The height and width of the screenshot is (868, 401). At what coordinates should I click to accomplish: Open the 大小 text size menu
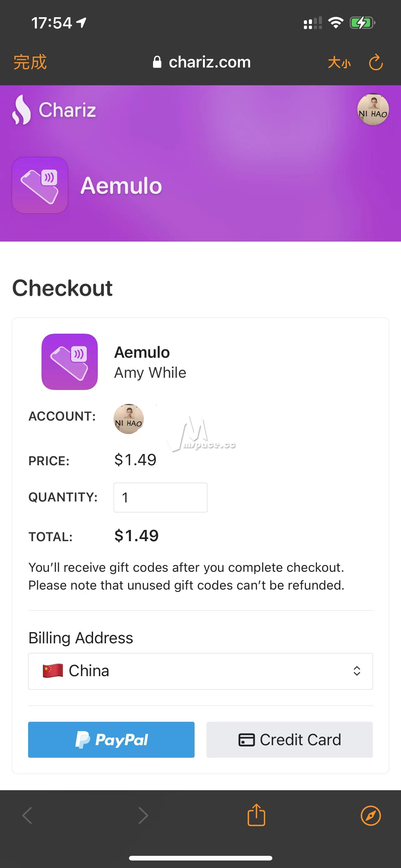coord(339,63)
